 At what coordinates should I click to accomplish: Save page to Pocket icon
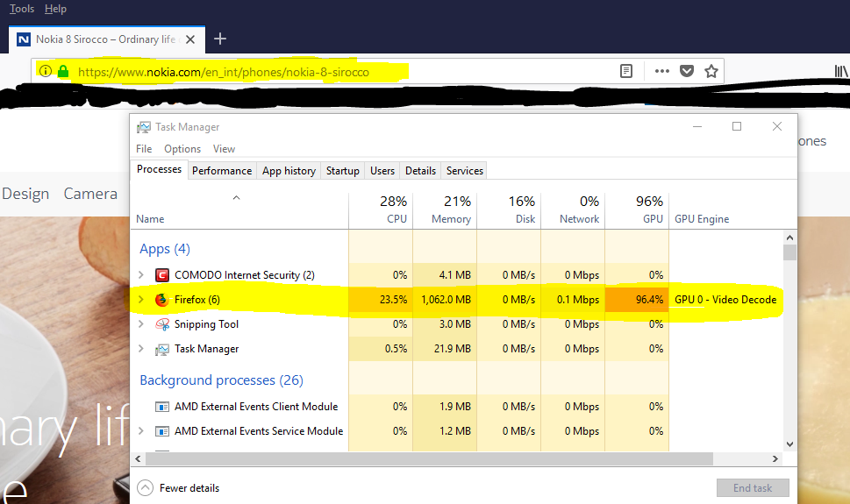pos(687,71)
